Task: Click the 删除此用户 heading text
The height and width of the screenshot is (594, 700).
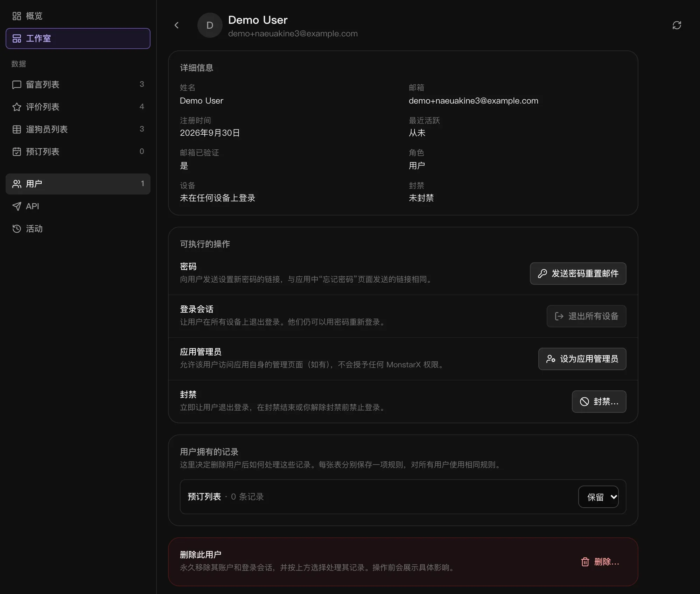Action: click(x=201, y=555)
